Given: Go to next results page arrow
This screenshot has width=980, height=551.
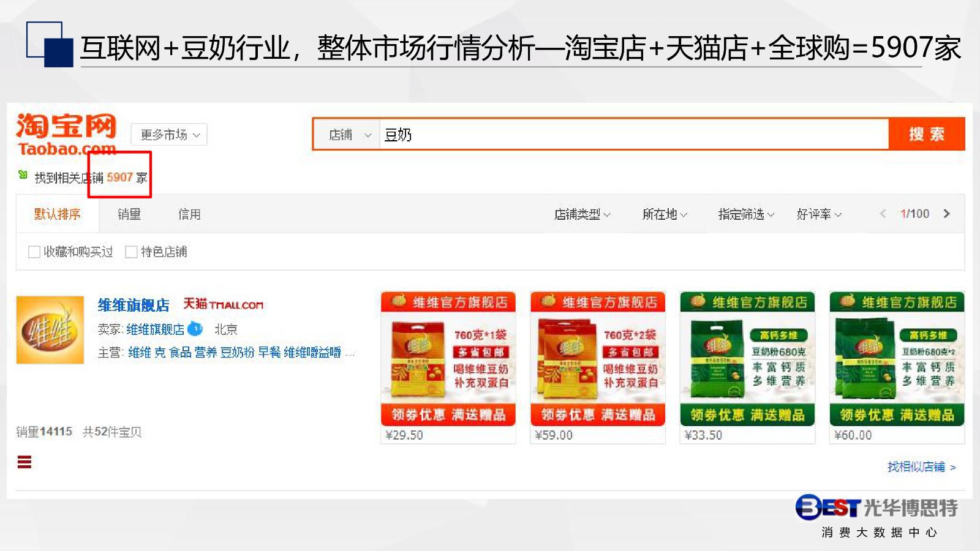Looking at the screenshot, I should pos(947,214).
